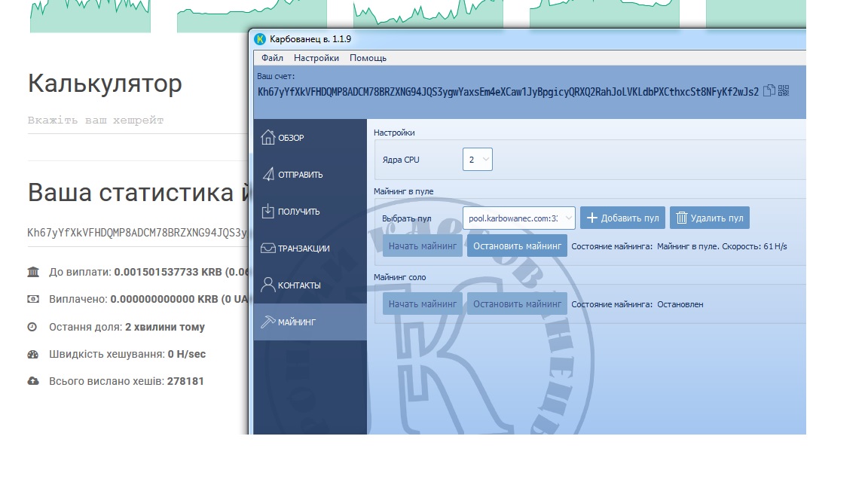
Task: Click the first green chart in the browser page
Action: click(90, 16)
